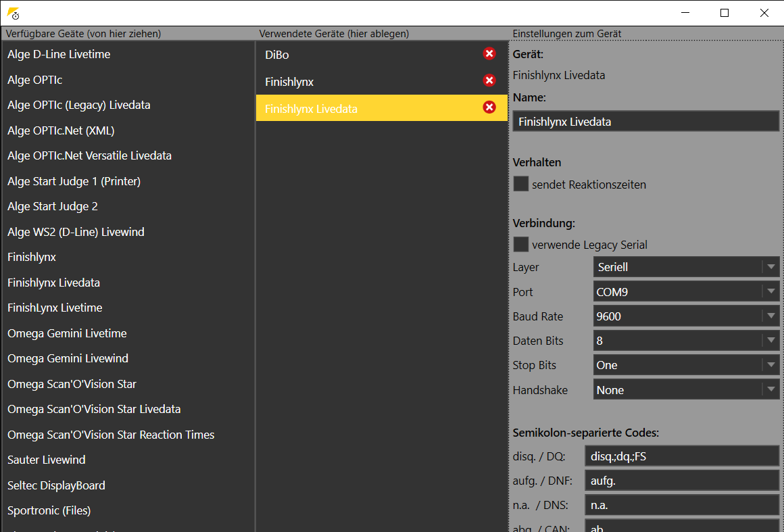
Task: Choose Alge Start Judge 2
Action: click(x=128, y=206)
